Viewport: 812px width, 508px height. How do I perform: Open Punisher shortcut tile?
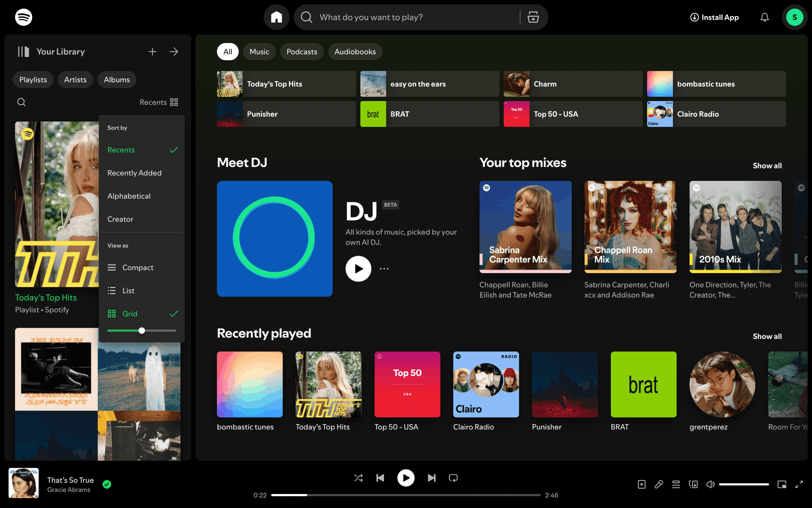(286, 114)
